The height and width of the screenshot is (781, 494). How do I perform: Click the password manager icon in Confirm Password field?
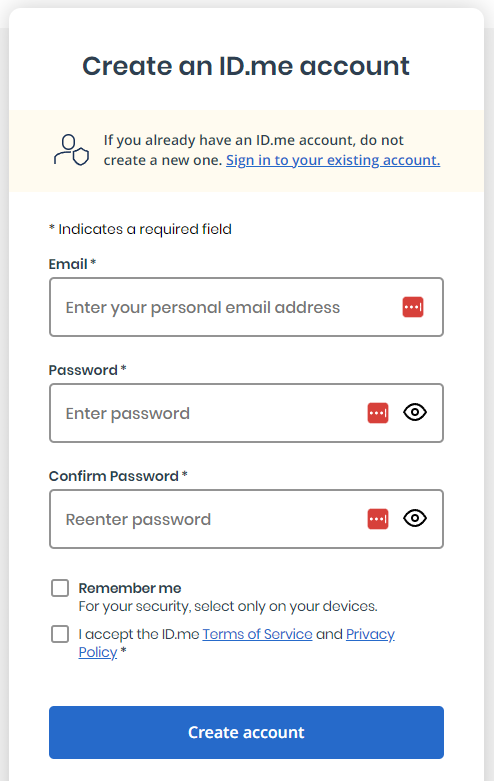[x=378, y=519]
